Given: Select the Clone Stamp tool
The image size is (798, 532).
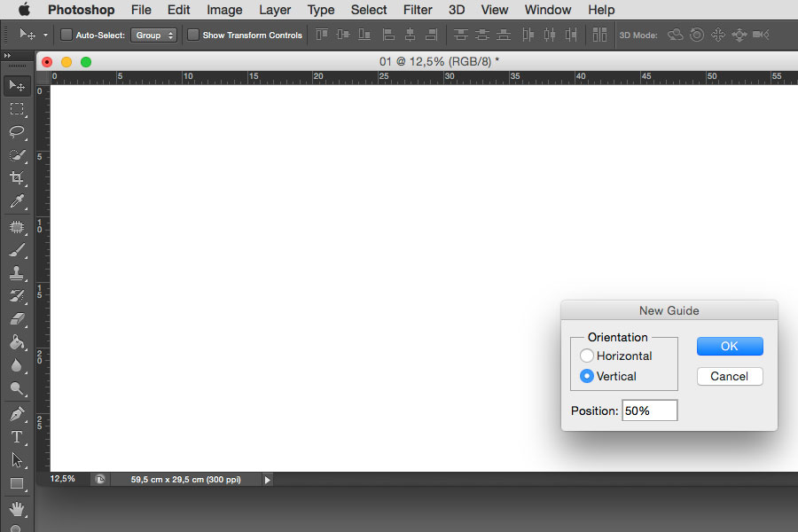Looking at the screenshot, I should pyautogui.click(x=17, y=273).
